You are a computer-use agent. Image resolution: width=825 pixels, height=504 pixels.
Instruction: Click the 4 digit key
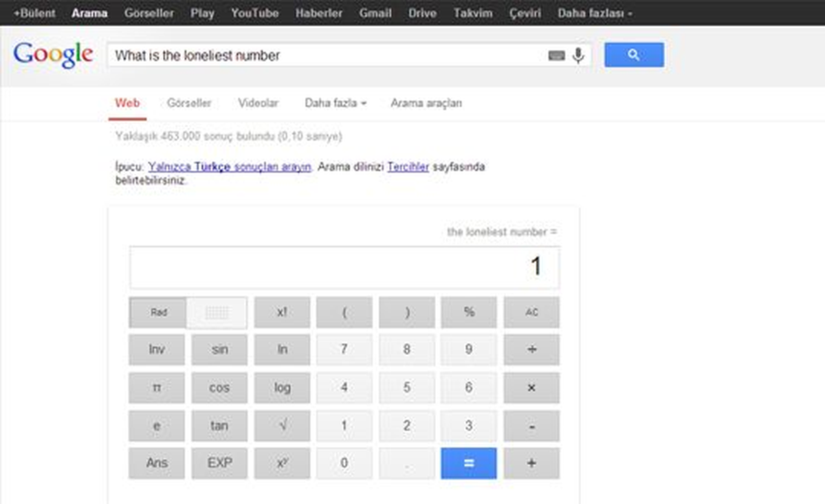(344, 388)
